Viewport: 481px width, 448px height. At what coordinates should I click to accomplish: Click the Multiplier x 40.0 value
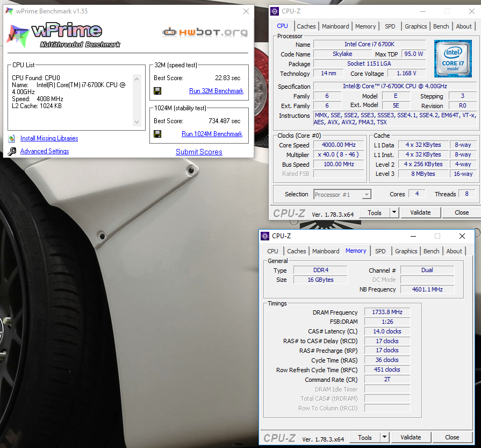coord(339,154)
